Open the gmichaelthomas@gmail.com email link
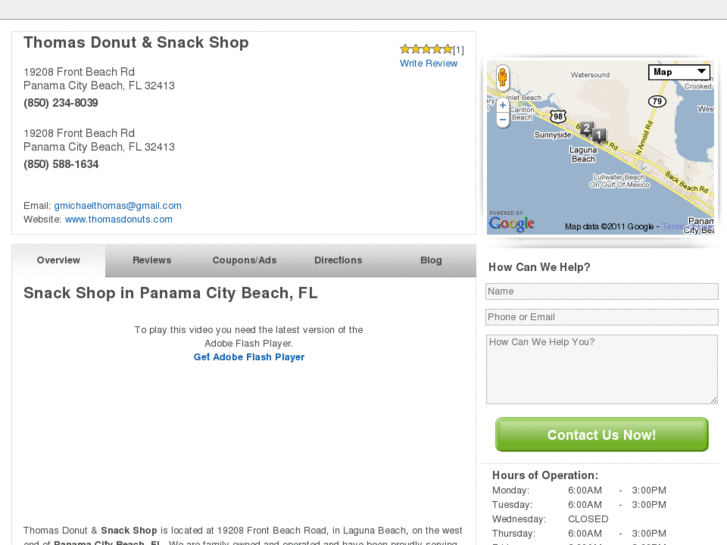This screenshot has width=727, height=545. [x=118, y=206]
